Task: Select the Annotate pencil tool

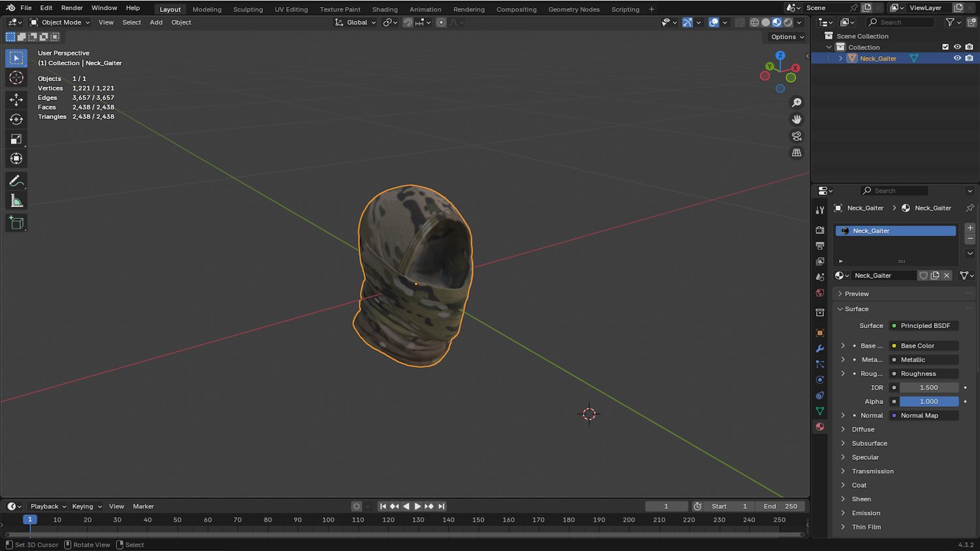Action: click(x=16, y=181)
